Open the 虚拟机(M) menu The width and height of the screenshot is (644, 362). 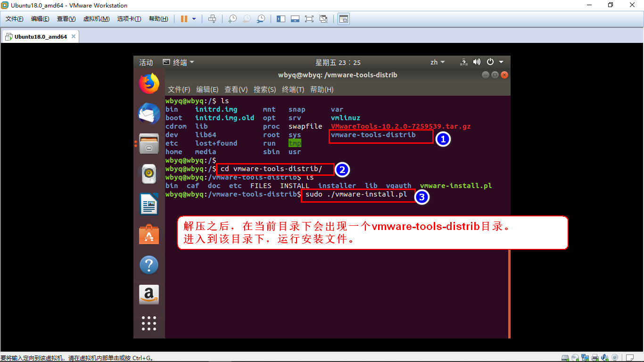point(97,18)
